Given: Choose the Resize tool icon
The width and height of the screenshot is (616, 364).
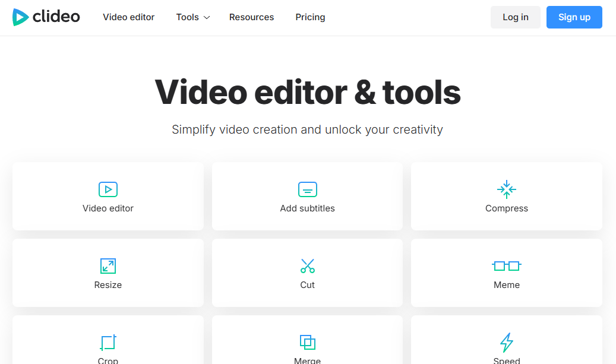Looking at the screenshot, I should (x=108, y=265).
